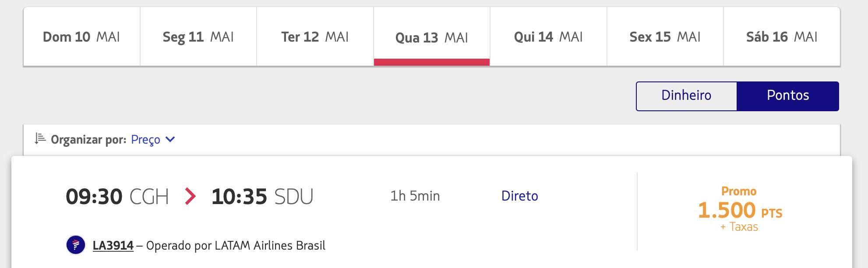
Task: Open the Preço sorting dropdown
Action: 153,139
